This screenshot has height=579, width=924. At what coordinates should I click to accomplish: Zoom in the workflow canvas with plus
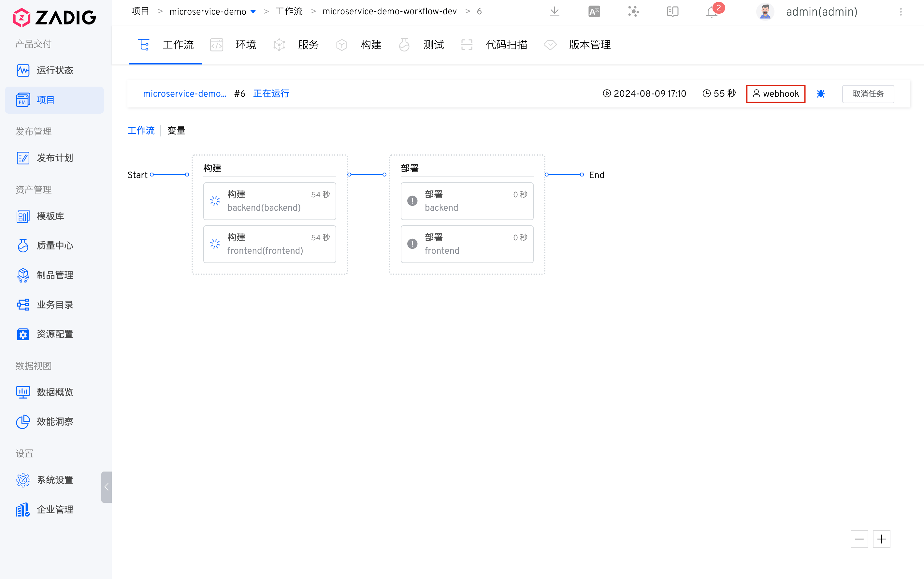[881, 539]
